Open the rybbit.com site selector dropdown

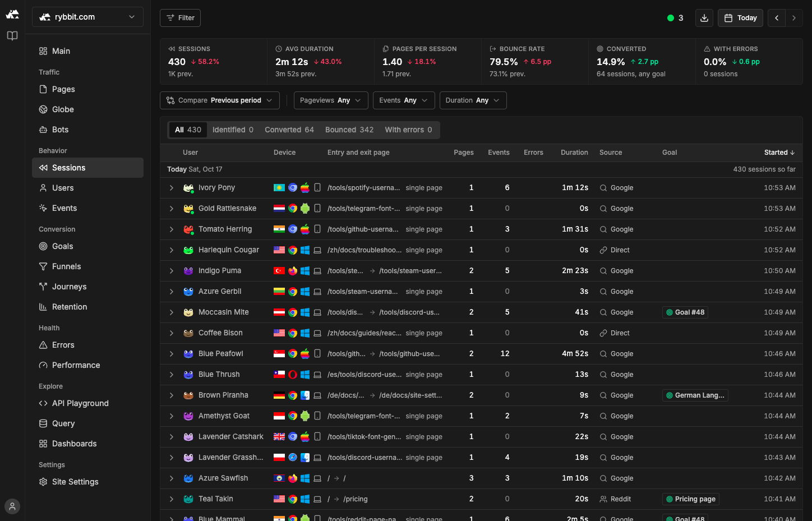[x=87, y=17]
